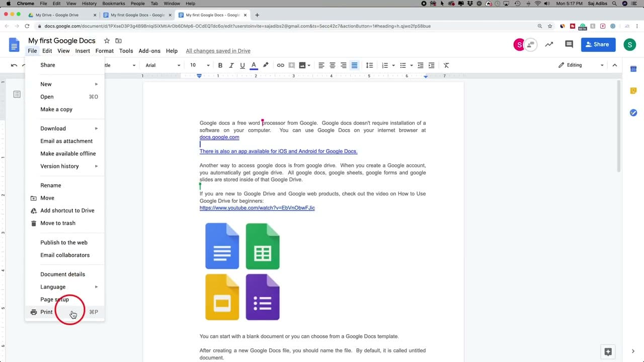This screenshot has height=362, width=644.
Task: Open the font family Arial dropdown
Action: (x=163, y=65)
